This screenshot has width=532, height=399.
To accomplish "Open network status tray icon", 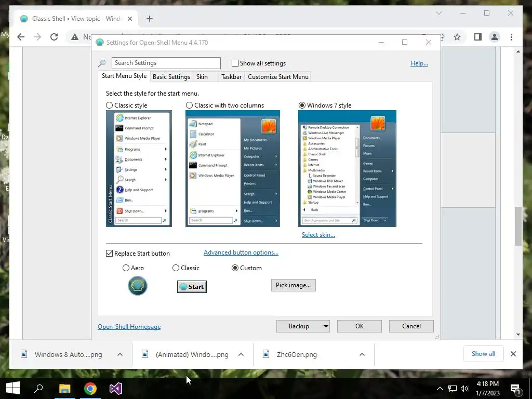I will click(452, 389).
